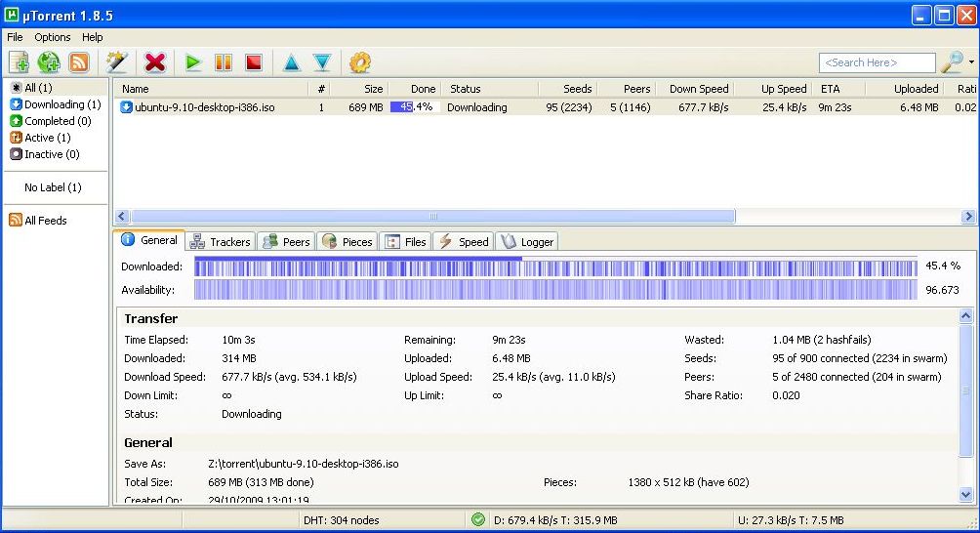Pause torrent with orange pause icon
Image resolution: width=980 pixels, height=533 pixels.
tap(224, 62)
